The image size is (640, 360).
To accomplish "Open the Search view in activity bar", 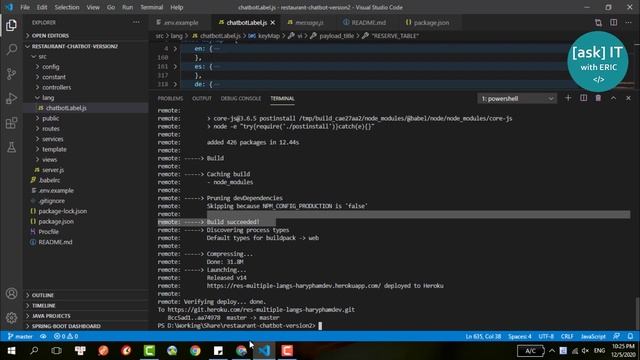I will [x=11, y=49].
